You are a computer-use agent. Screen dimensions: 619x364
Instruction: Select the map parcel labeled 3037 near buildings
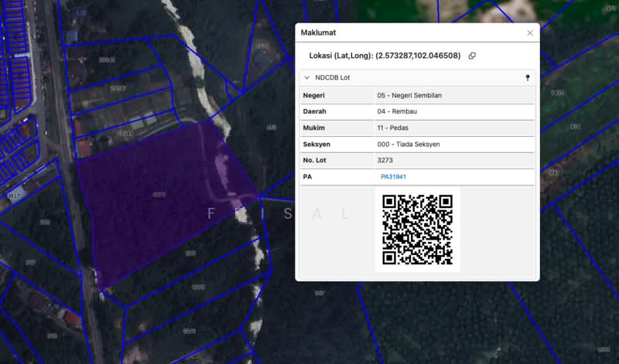(14, 196)
